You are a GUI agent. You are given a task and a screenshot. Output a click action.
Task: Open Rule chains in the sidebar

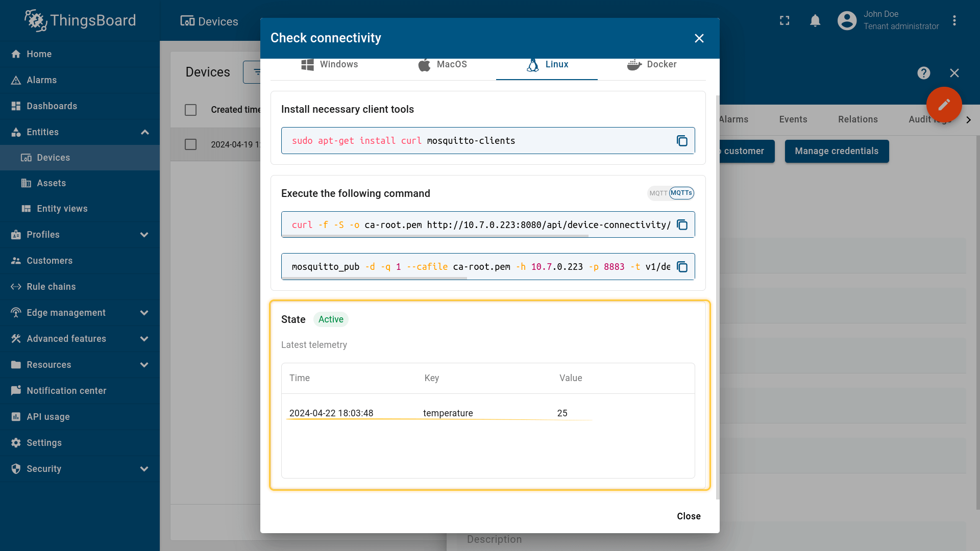tap(51, 287)
